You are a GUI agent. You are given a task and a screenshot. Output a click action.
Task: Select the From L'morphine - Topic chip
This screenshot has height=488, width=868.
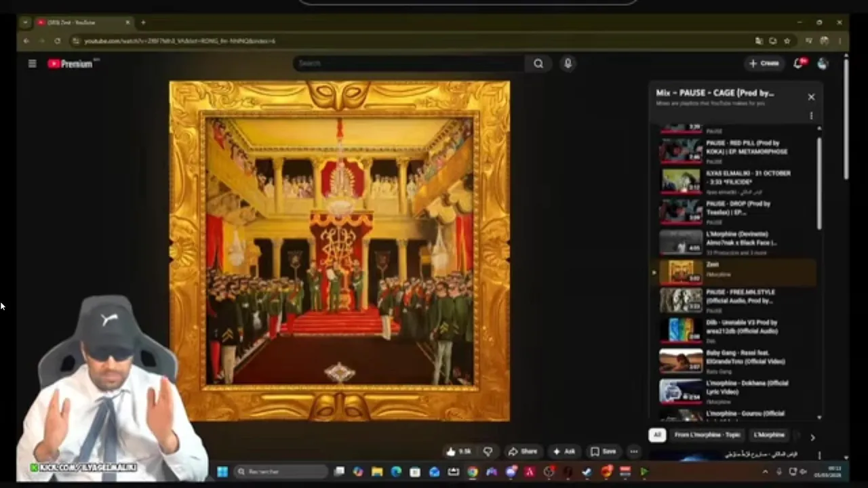pyautogui.click(x=707, y=435)
